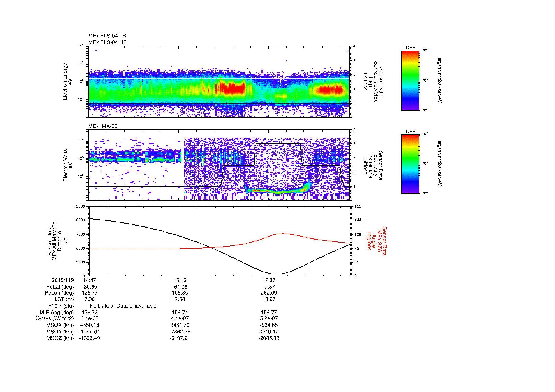
Task: Click X-rays value 3.1e-07
Action: pos(89,318)
